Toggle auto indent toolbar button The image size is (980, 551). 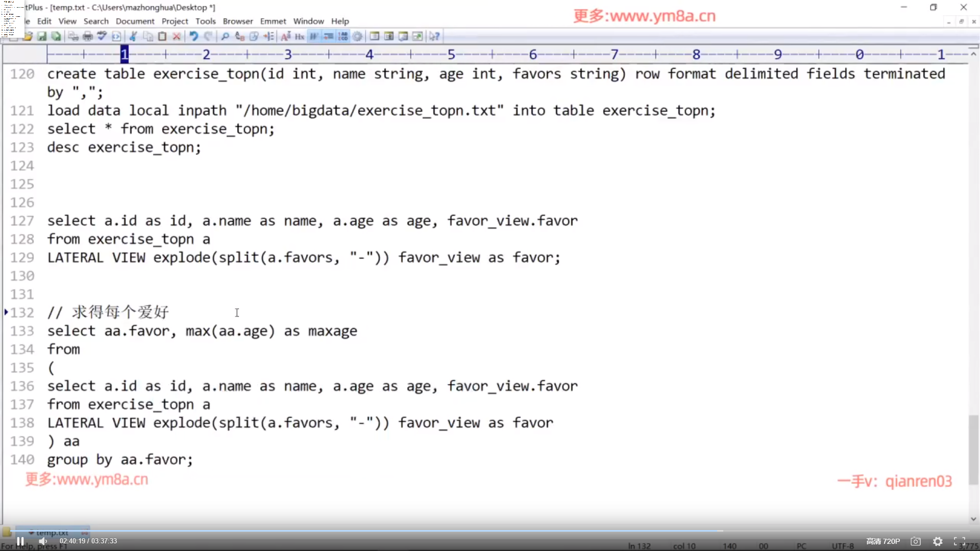(x=329, y=36)
